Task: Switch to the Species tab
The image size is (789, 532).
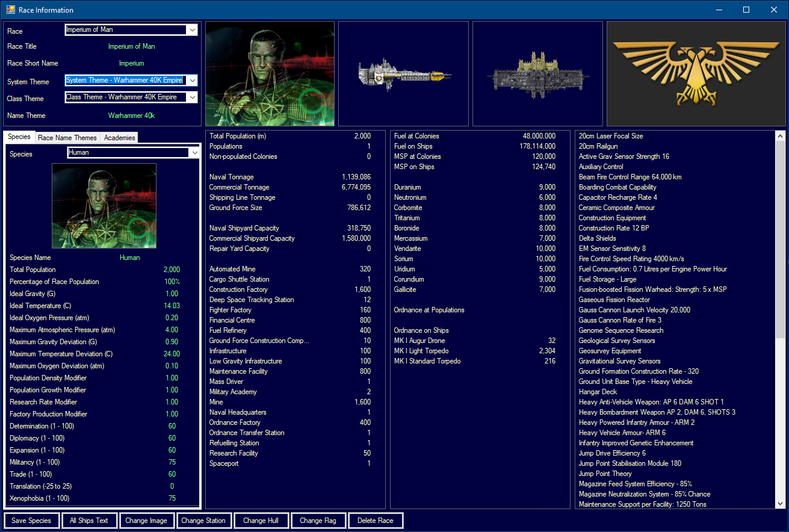Action: (19, 137)
